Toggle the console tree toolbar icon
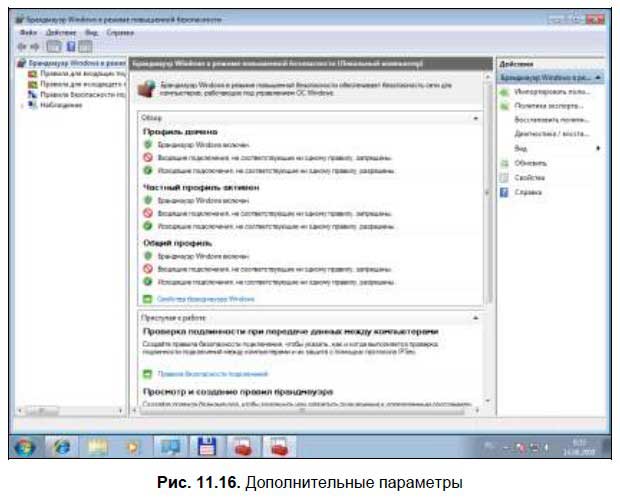This screenshot has height=498, width=620. pos(54,47)
